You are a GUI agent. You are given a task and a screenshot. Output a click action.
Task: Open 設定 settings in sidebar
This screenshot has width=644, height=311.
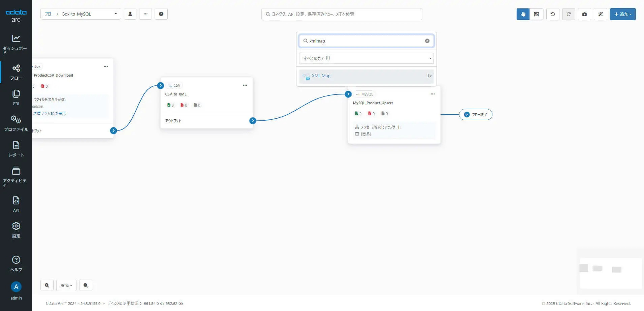click(x=16, y=230)
